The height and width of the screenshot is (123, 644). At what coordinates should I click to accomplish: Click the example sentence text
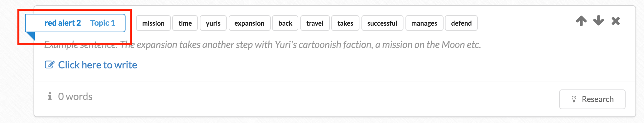[x=263, y=45]
